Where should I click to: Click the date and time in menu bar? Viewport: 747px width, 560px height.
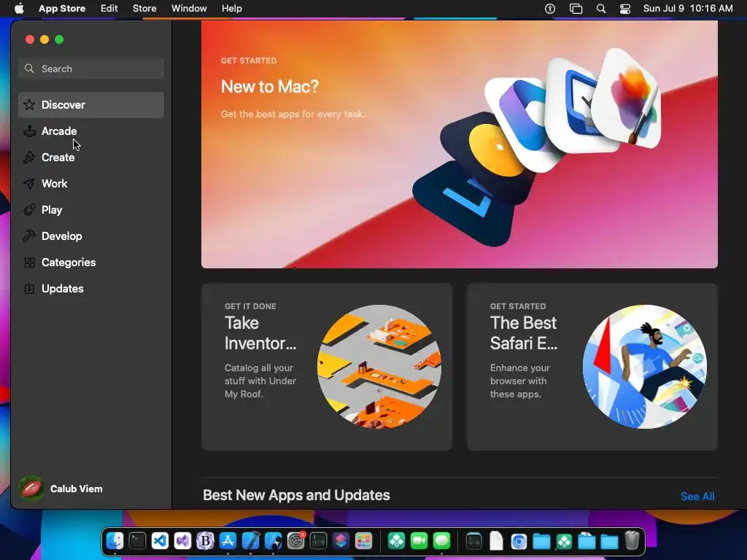[x=688, y=9]
